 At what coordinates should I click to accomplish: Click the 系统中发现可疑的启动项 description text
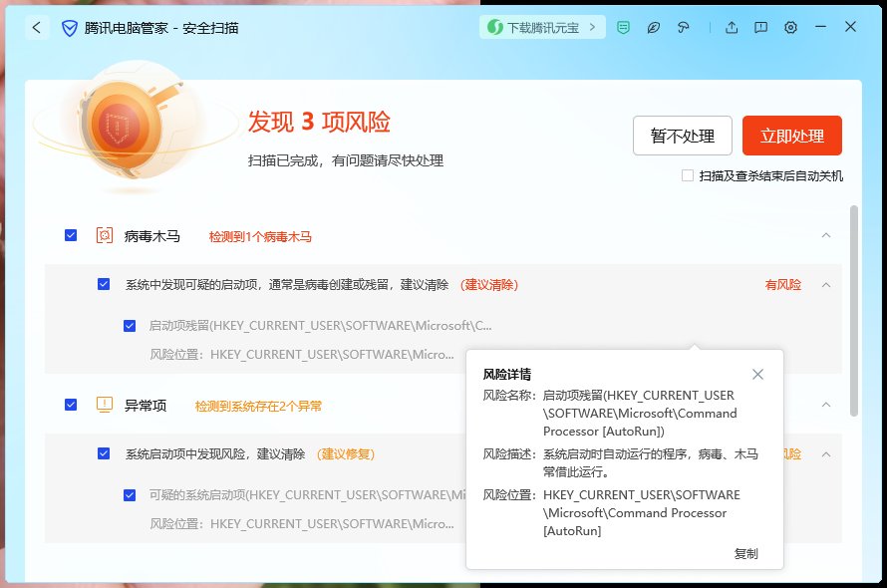pos(287,285)
